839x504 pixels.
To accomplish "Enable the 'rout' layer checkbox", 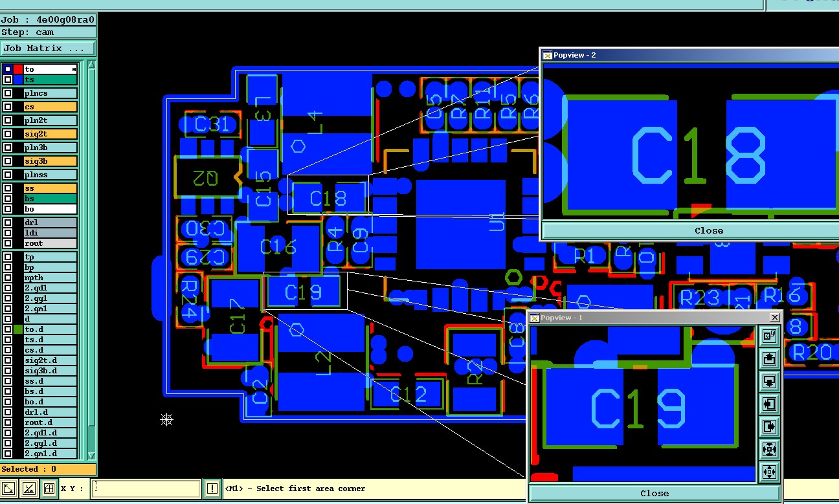I will coord(8,243).
